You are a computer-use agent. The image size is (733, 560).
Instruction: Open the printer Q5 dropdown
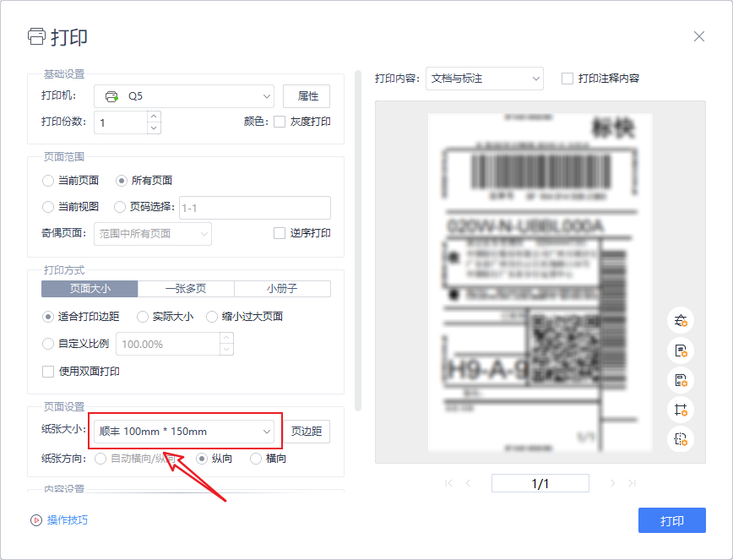click(x=183, y=96)
